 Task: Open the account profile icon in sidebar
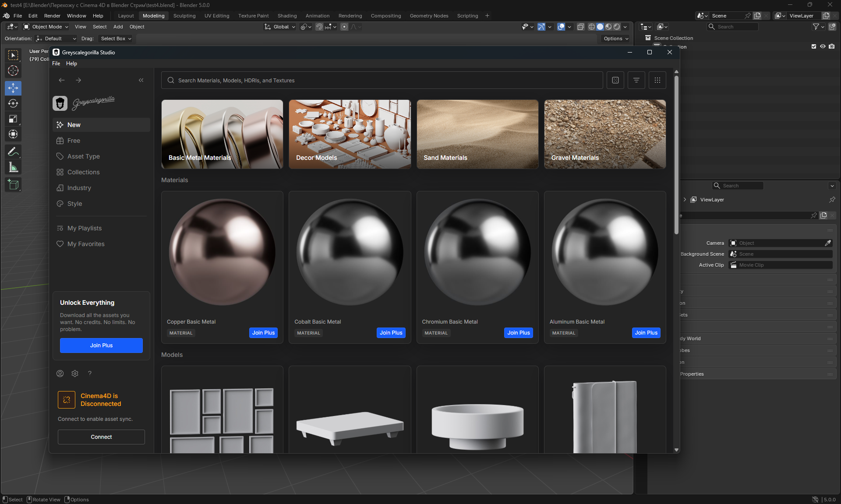(60, 374)
